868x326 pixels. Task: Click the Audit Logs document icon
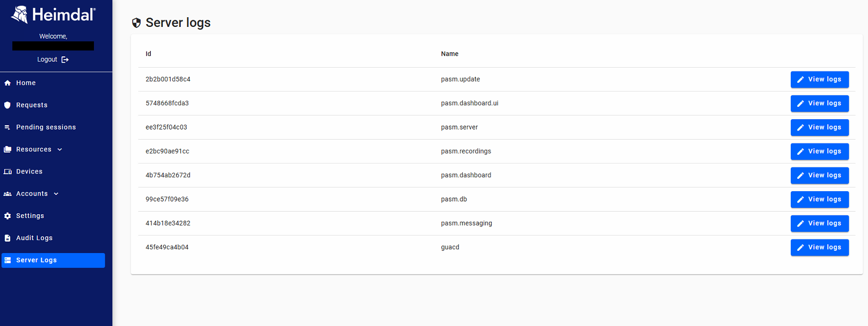tap(8, 238)
